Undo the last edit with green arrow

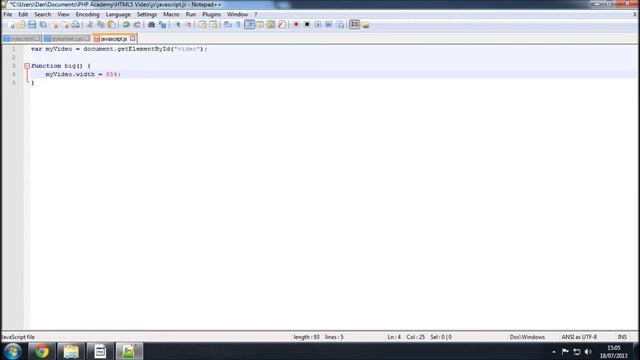click(126, 25)
